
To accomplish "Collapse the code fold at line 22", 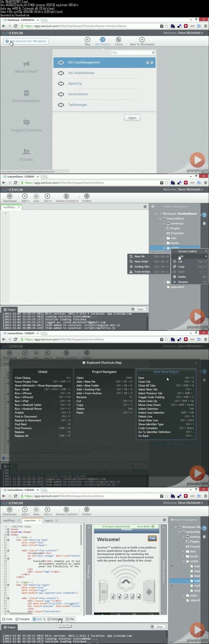I will click(8, 540).
